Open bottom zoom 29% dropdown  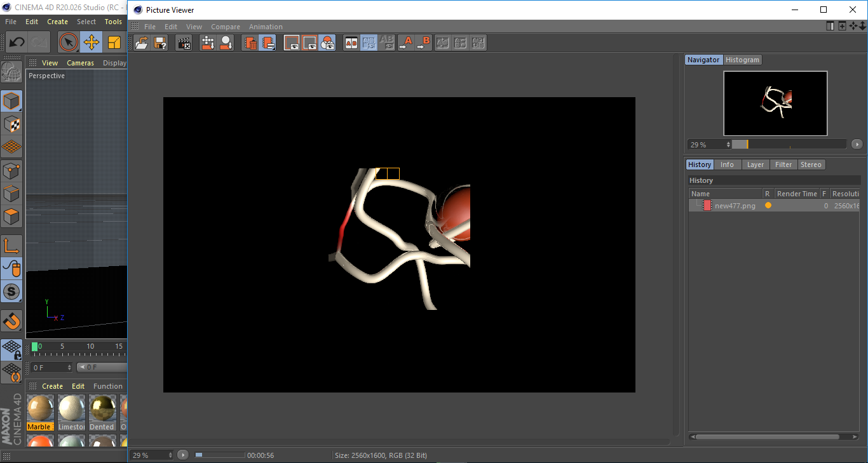click(x=151, y=455)
